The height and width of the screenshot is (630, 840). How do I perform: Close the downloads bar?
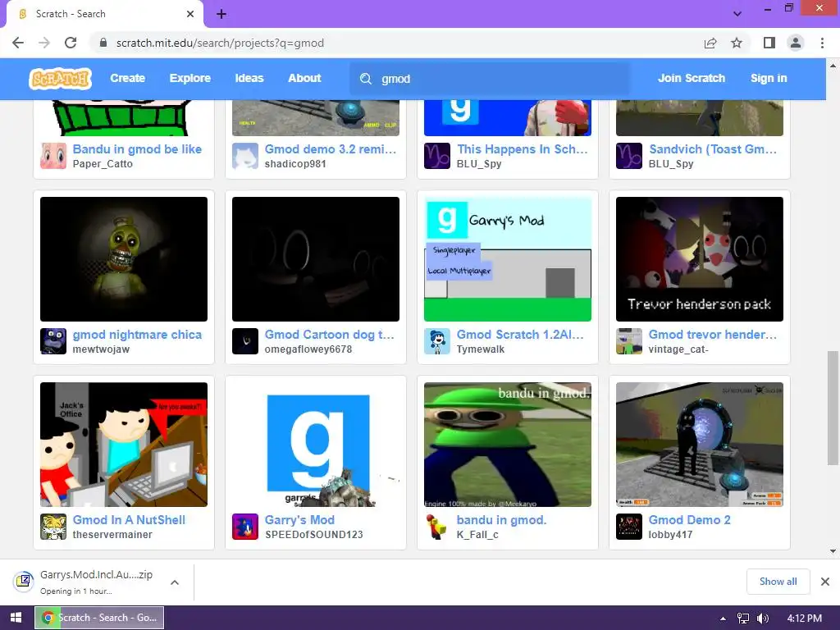(x=825, y=582)
